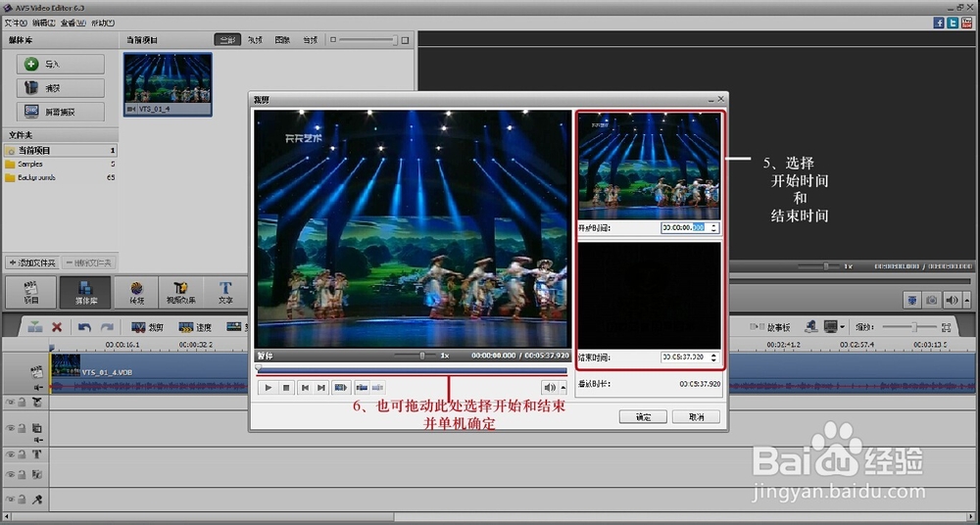
Task: Click the Import button in media library
Action: coord(61,64)
